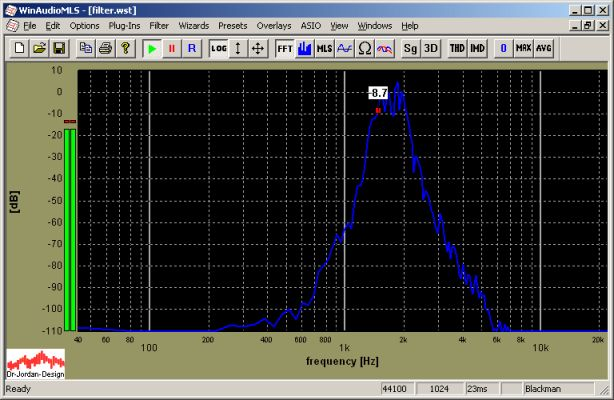Open the Presets menu
Viewport: 614px width, 400px height.
tap(232, 24)
